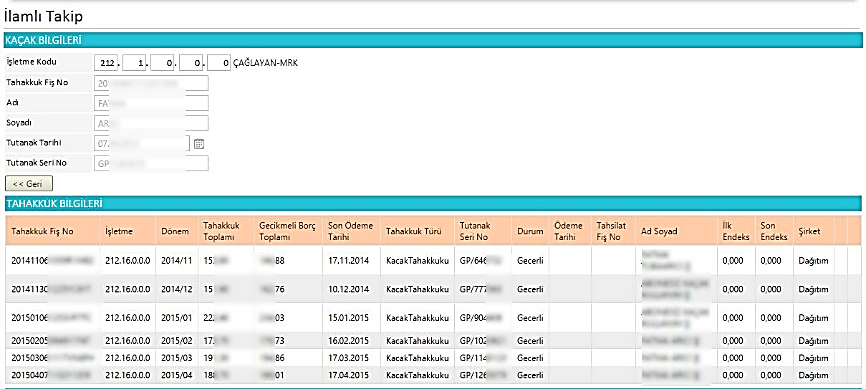Select the row for dönem 2015/01
This screenshot has height=389, width=866.
click(x=433, y=318)
